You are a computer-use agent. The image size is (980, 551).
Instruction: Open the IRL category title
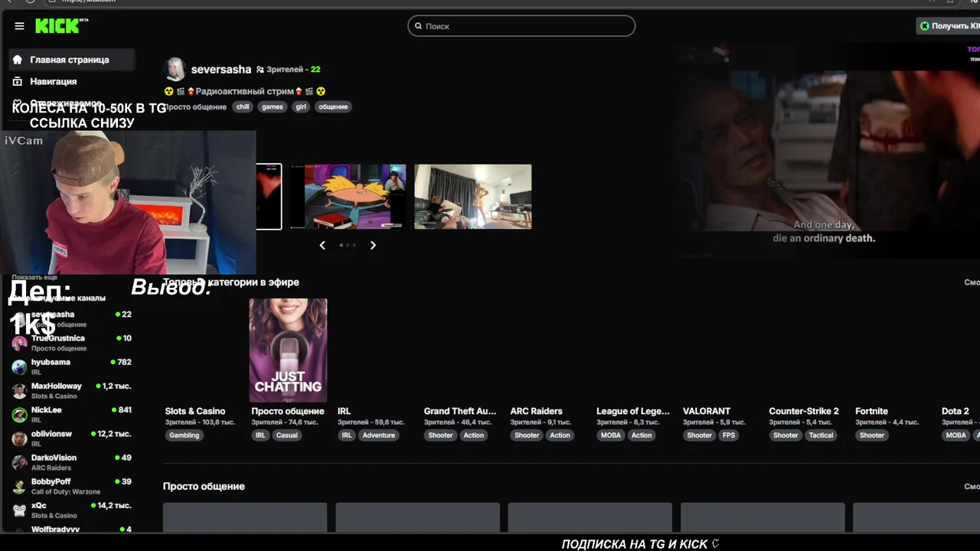(344, 411)
